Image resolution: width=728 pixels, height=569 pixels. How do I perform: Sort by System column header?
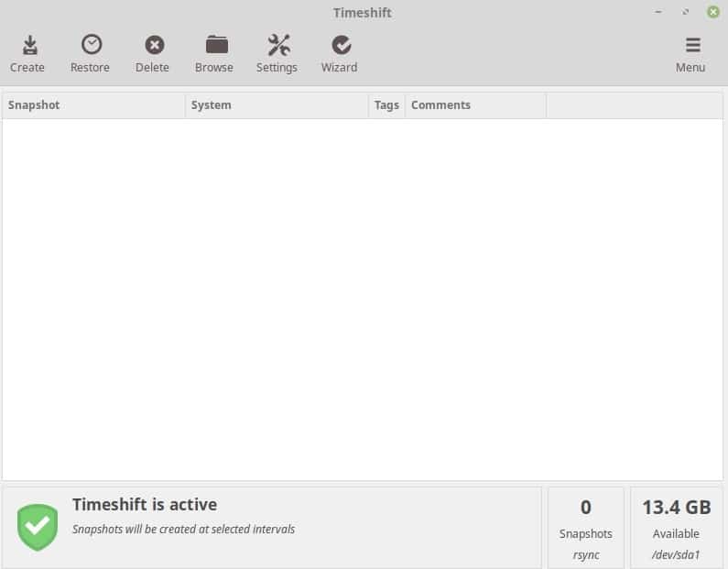(277, 105)
